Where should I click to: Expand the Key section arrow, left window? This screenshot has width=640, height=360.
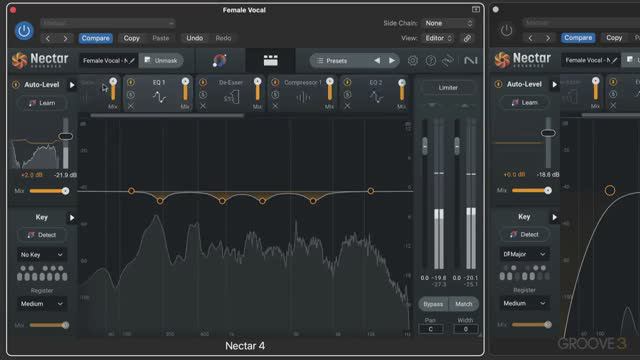(72, 218)
